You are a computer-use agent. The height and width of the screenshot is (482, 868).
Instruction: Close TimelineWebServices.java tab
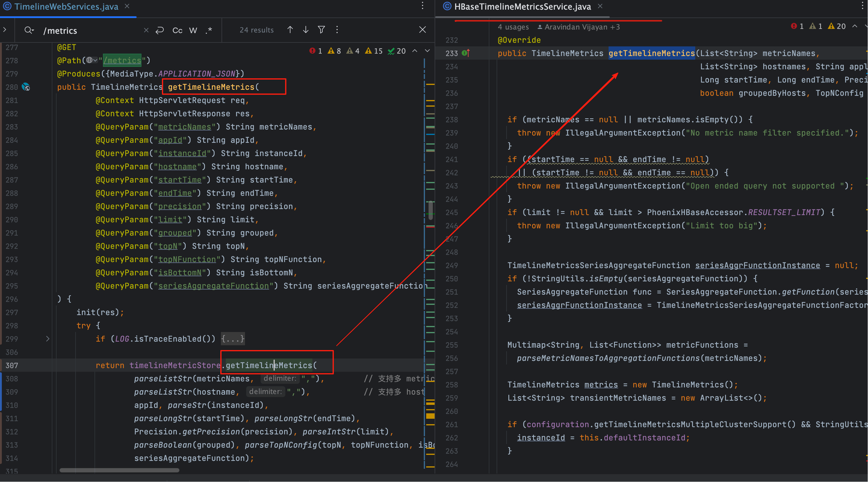[127, 6]
